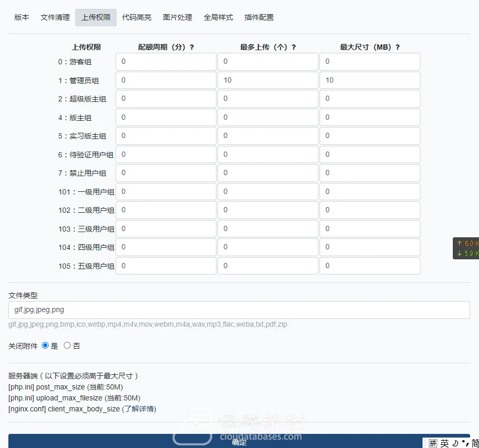Open the 代码高亮 tab
This screenshot has height=448, width=479.
click(x=136, y=17)
